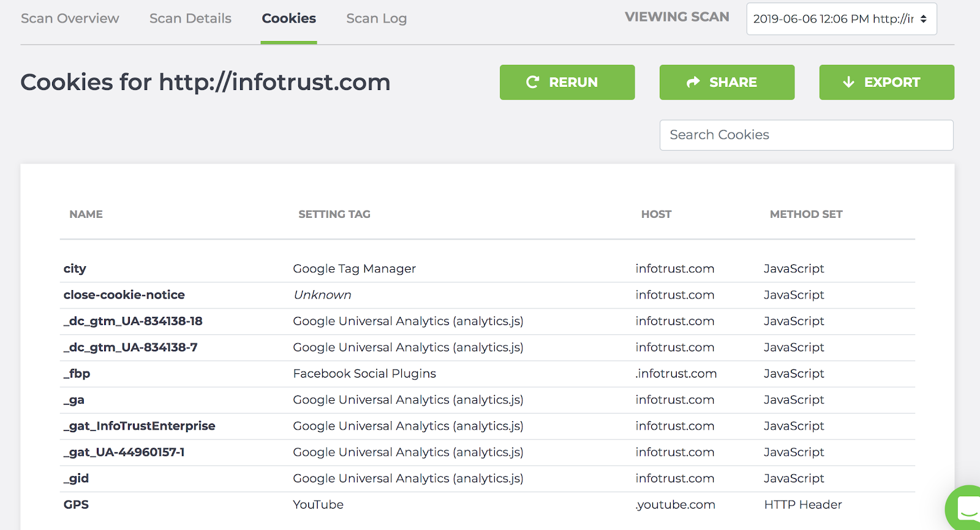Image resolution: width=980 pixels, height=530 pixels.
Task: Select the _fbp cookie name
Action: click(x=77, y=374)
